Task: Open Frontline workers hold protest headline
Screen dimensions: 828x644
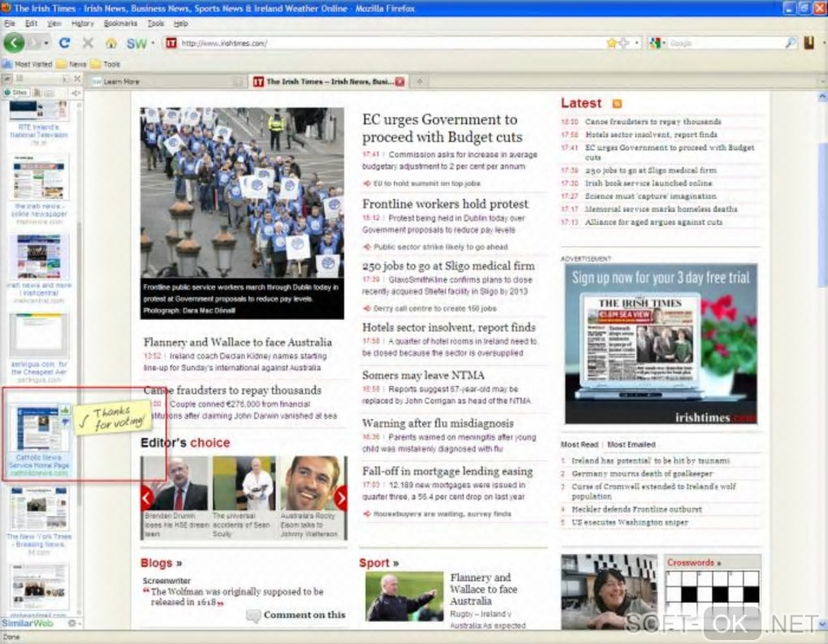Action: click(445, 204)
